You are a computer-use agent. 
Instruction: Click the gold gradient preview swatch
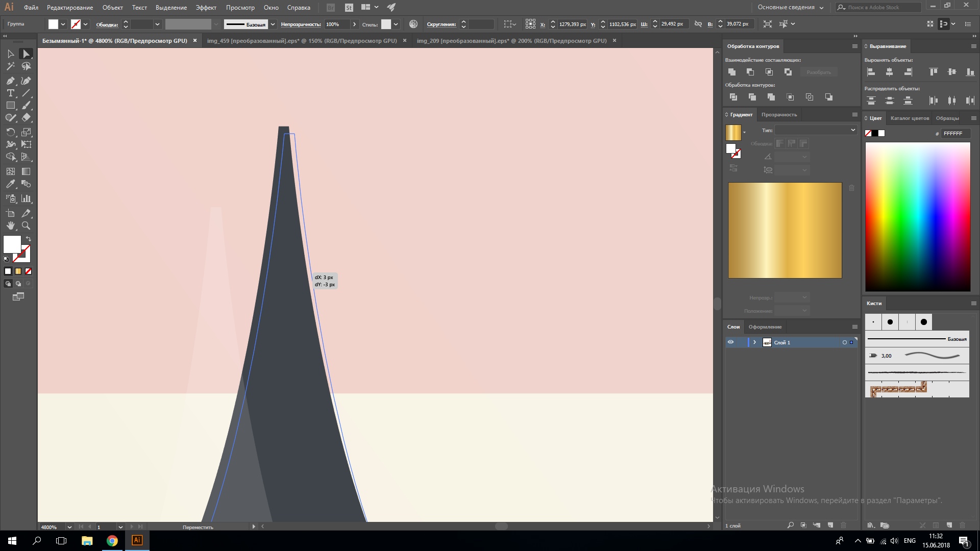coord(733,133)
